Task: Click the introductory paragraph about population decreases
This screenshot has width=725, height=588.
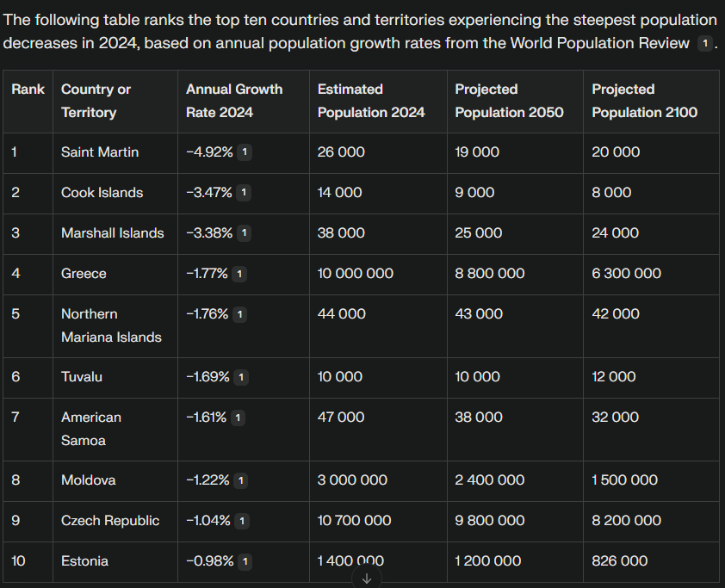Action: pyautogui.click(x=360, y=32)
